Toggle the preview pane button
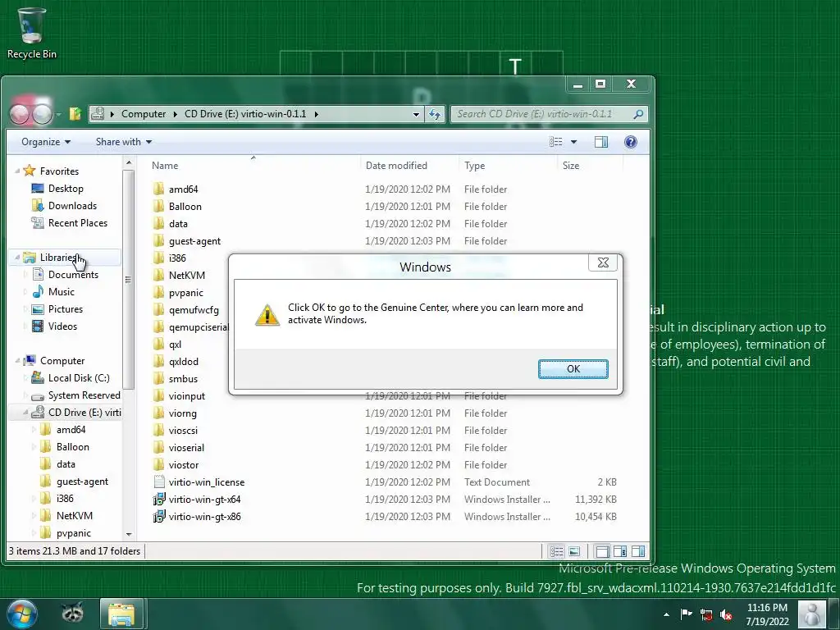Image resolution: width=840 pixels, height=630 pixels. point(601,142)
